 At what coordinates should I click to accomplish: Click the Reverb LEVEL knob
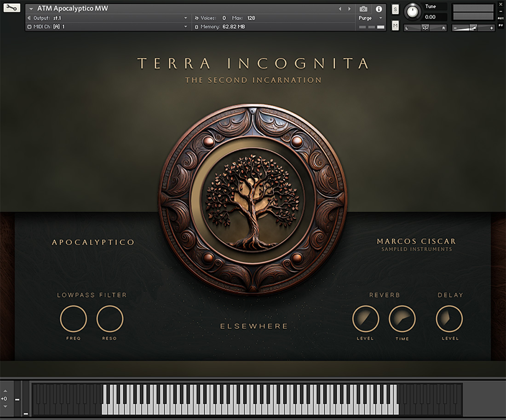click(366, 319)
